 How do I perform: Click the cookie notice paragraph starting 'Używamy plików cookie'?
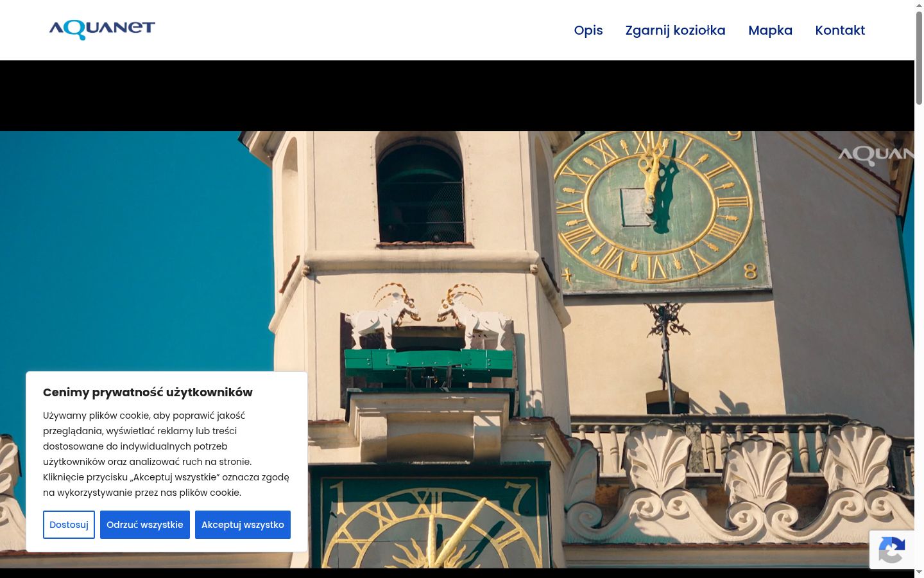[x=166, y=454]
